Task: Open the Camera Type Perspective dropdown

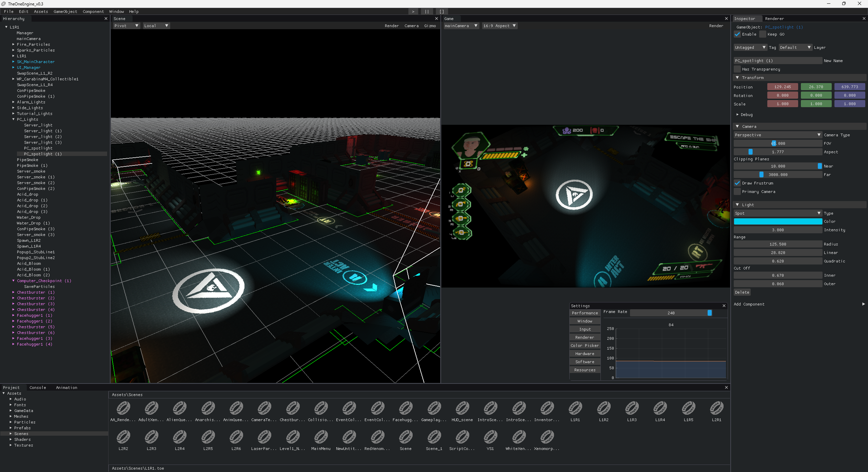Action: point(778,135)
